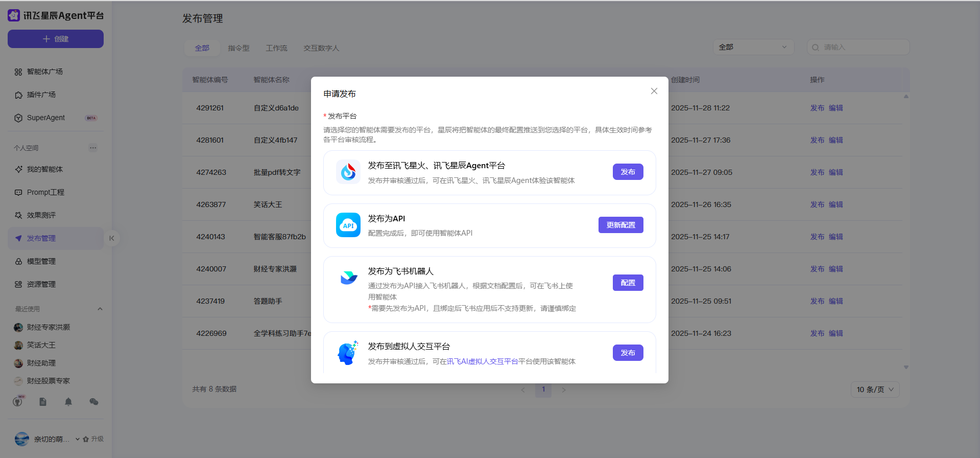Expand the 全部 filter dropdown

click(753, 47)
